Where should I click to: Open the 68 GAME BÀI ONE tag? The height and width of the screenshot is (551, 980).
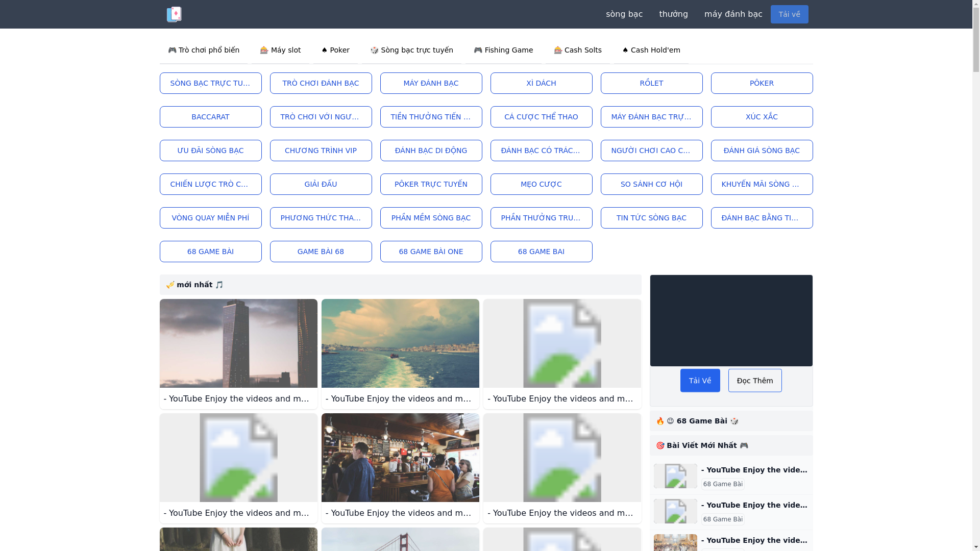tap(431, 252)
